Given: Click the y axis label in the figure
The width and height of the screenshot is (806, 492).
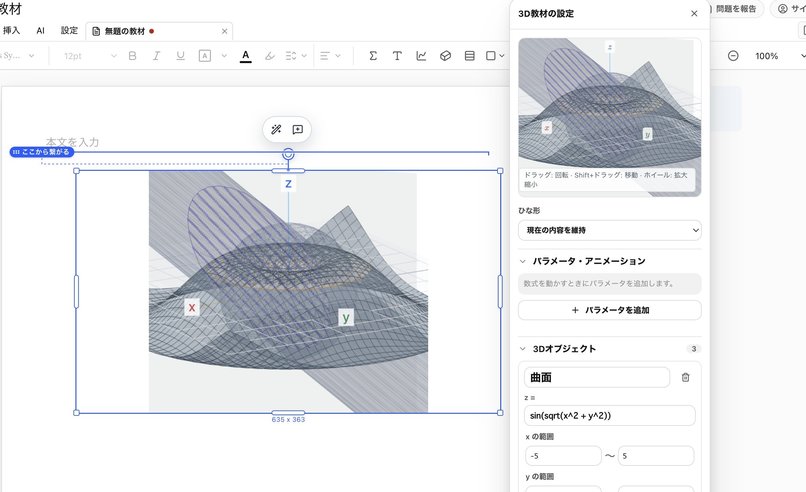Looking at the screenshot, I should pos(346,318).
